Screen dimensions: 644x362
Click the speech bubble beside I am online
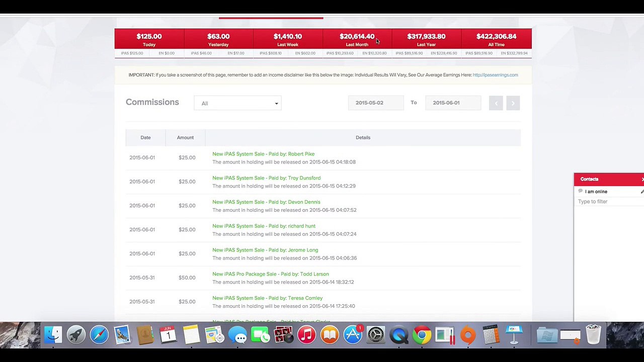pyautogui.click(x=581, y=192)
